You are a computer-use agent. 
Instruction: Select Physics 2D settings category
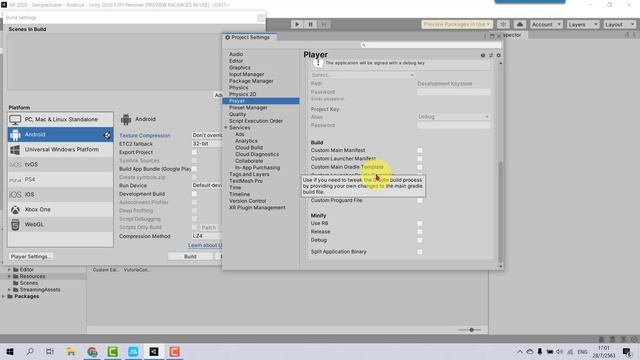(242, 94)
